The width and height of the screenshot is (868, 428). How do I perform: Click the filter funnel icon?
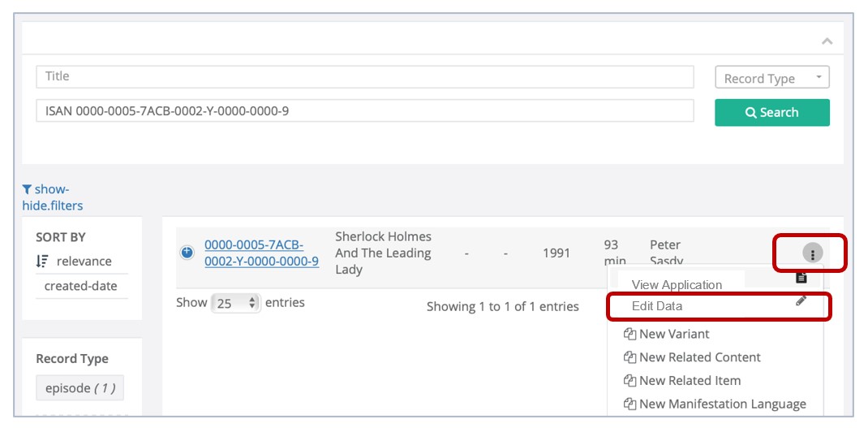(27, 189)
